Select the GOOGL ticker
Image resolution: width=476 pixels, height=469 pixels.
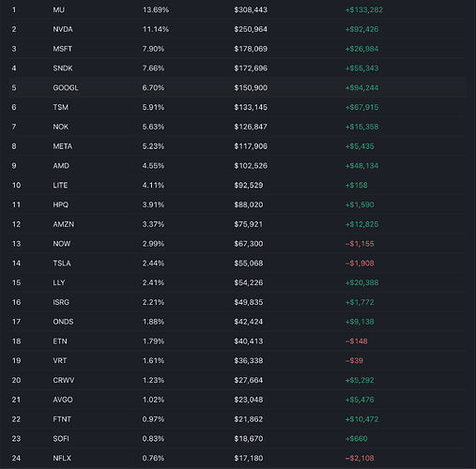(66, 88)
